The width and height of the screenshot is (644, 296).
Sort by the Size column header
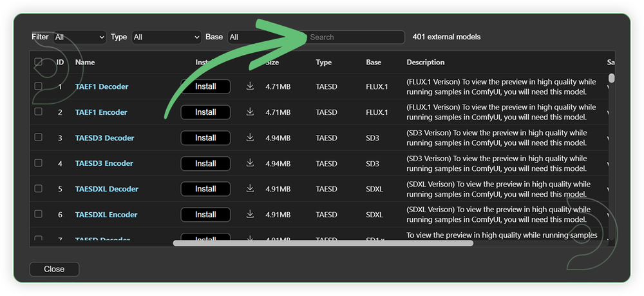click(x=272, y=63)
